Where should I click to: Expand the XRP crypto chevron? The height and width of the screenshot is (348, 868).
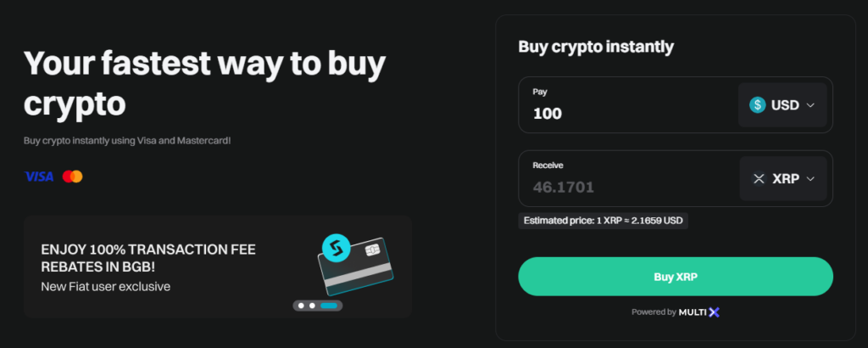tap(810, 179)
